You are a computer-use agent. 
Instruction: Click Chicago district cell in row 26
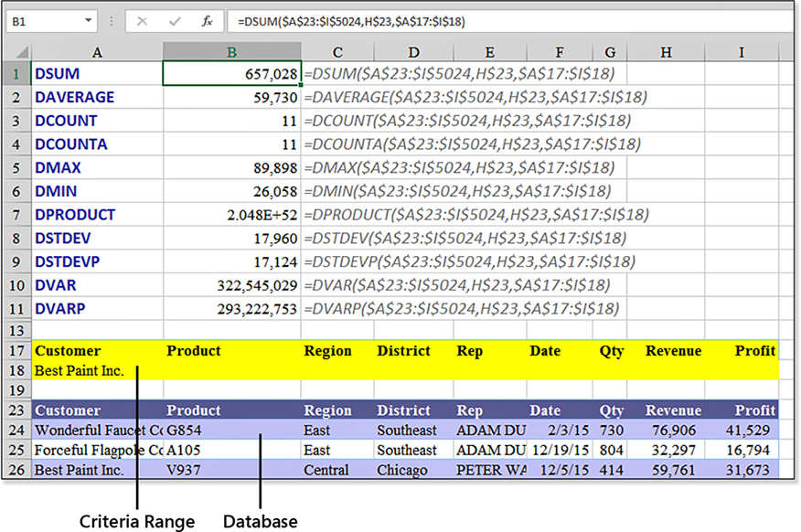click(414, 470)
